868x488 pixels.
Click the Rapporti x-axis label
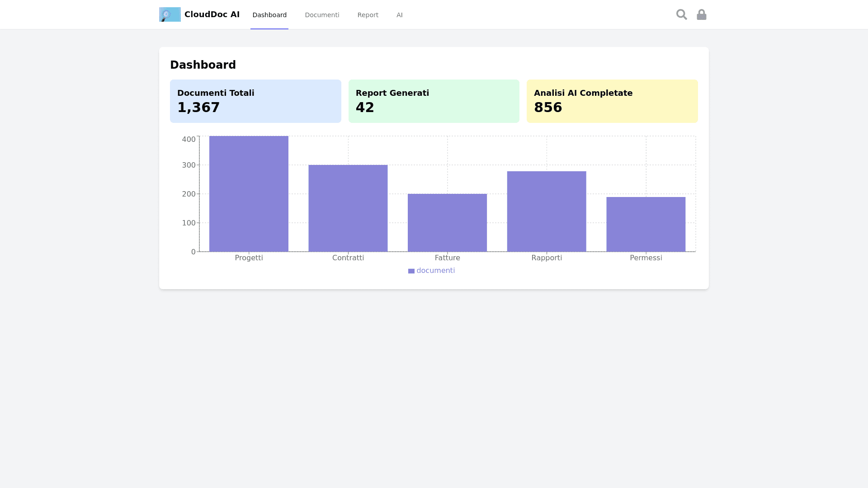[546, 258]
